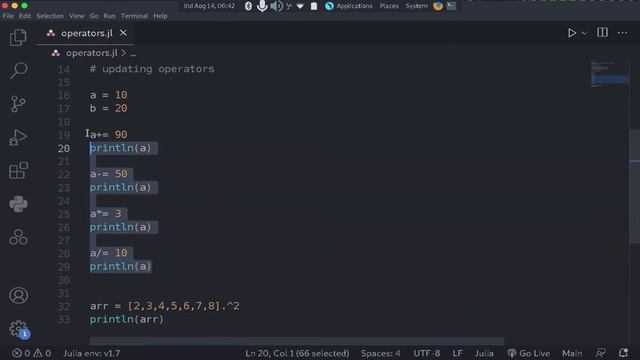Click the clipboard tray icon
640x360 pixels.
pyautogui.click(x=313, y=6)
